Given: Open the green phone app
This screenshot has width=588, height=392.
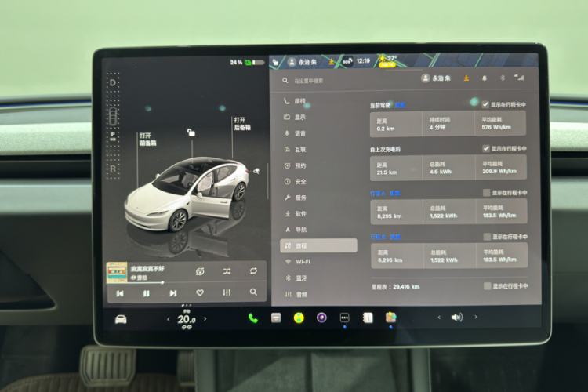Looking at the screenshot, I should tap(253, 318).
